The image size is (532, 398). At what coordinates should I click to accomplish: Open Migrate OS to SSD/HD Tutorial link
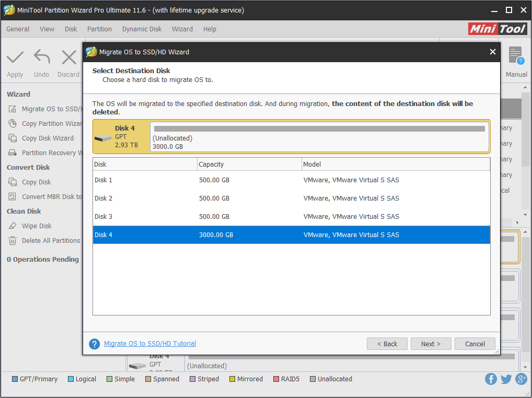point(150,344)
